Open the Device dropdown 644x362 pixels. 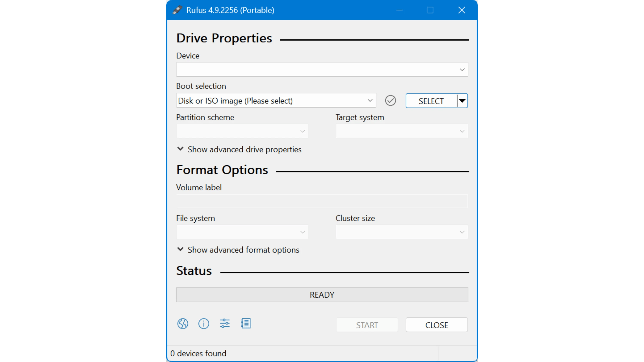point(322,69)
